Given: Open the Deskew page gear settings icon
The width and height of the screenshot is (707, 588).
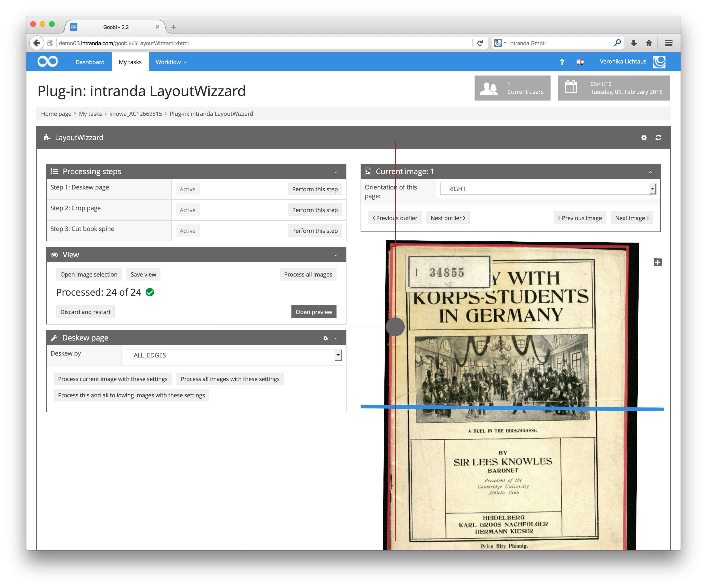Looking at the screenshot, I should 326,338.
